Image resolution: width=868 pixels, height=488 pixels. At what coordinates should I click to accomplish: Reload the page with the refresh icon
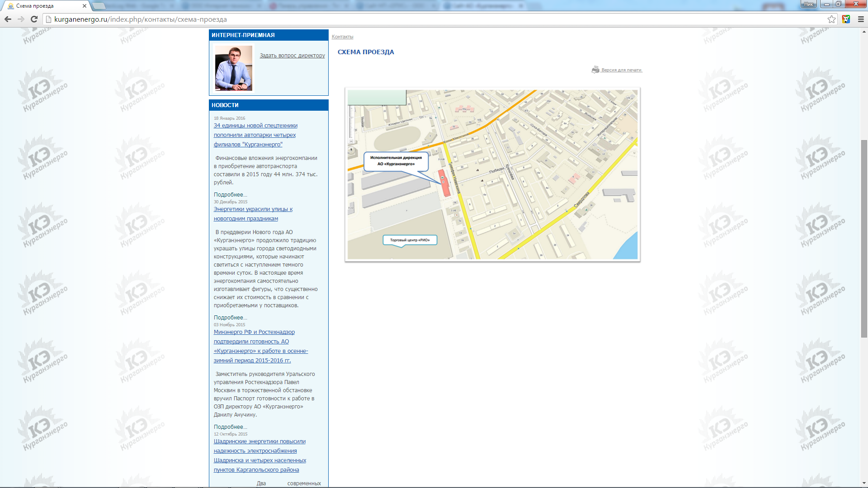(34, 19)
